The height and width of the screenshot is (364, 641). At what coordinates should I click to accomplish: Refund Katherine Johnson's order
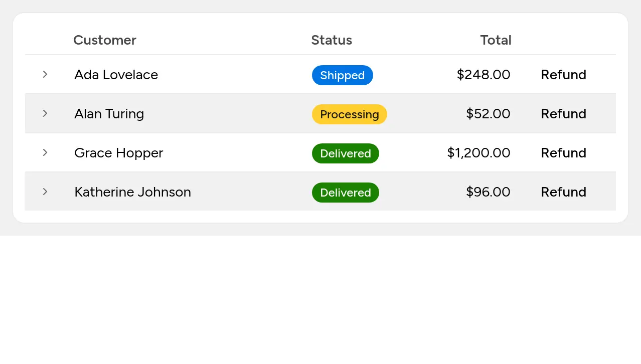click(563, 192)
